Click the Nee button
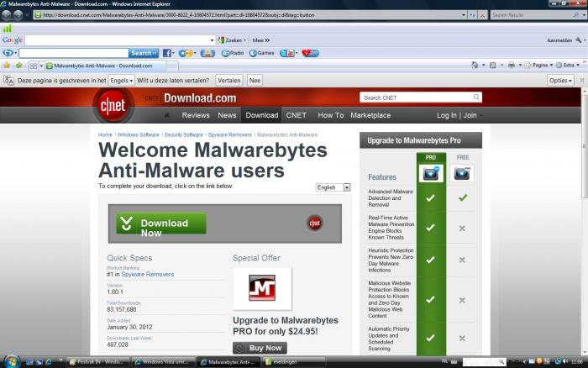588x368 pixels. point(255,81)
